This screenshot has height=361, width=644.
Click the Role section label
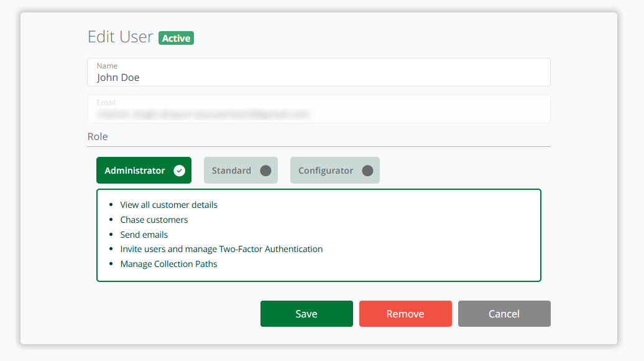click(x=98, y=136)
